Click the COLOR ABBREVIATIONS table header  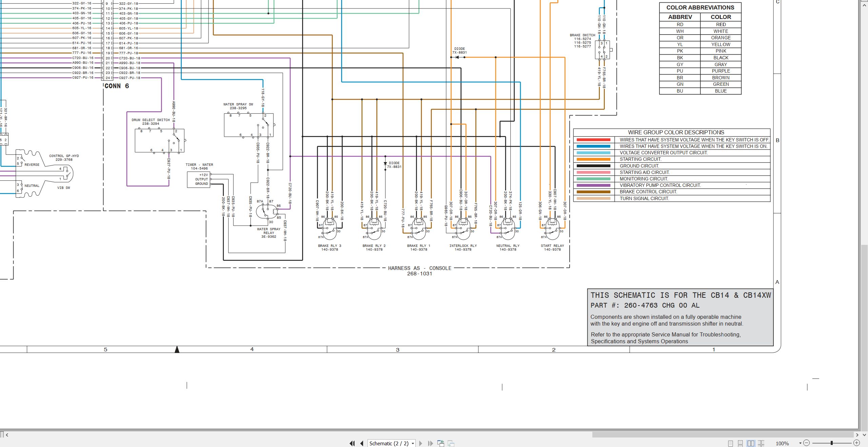pyautogui.click(x=700, y=7)
